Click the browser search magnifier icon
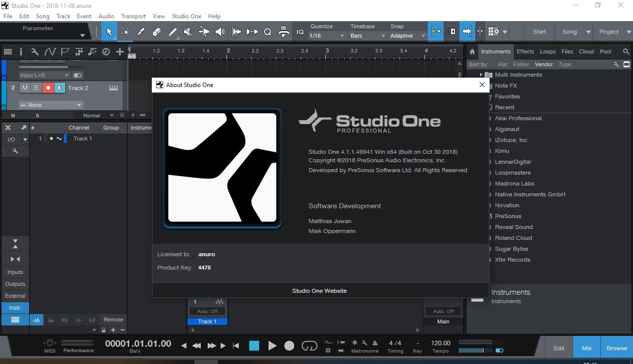The width and height of the screenshot is (633, 364). pyautogui.click(x=626, y=51)
